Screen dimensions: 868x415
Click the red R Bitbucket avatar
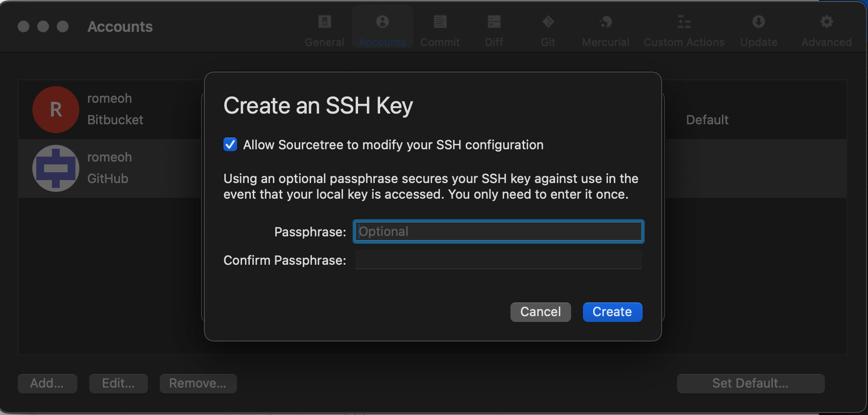56,110
